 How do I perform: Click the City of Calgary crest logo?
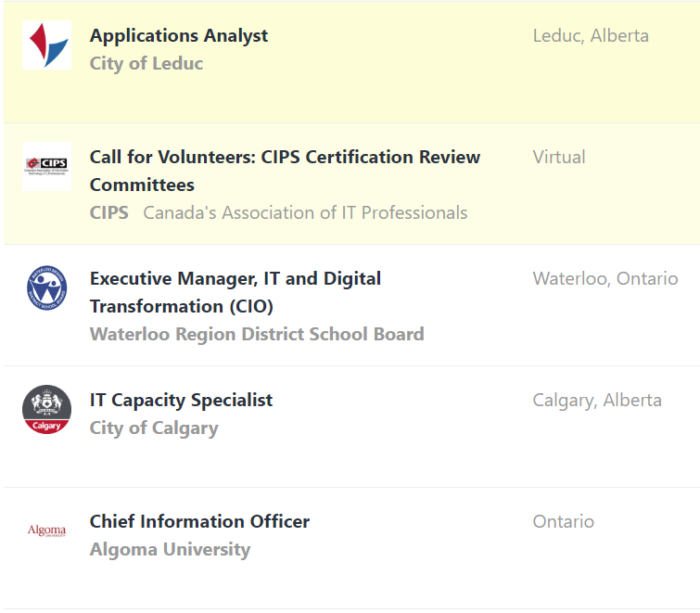pyautogui.click(x=46, y=410)
